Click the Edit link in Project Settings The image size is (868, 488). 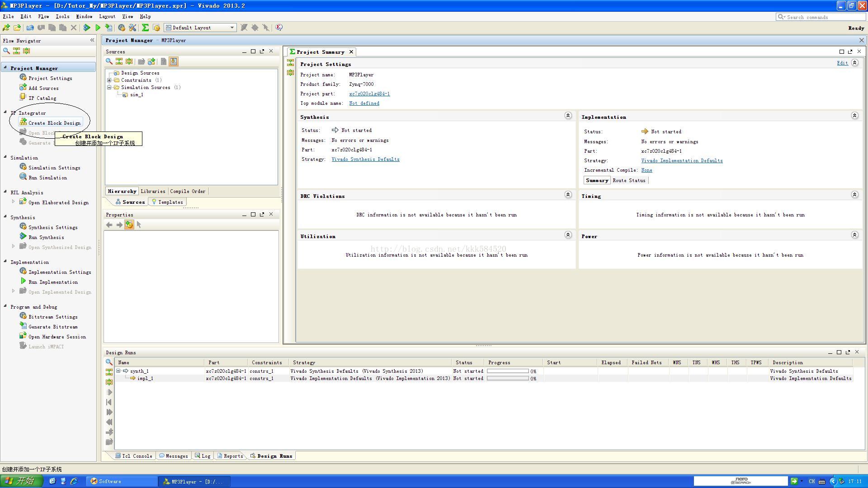(x=842, y=63)
